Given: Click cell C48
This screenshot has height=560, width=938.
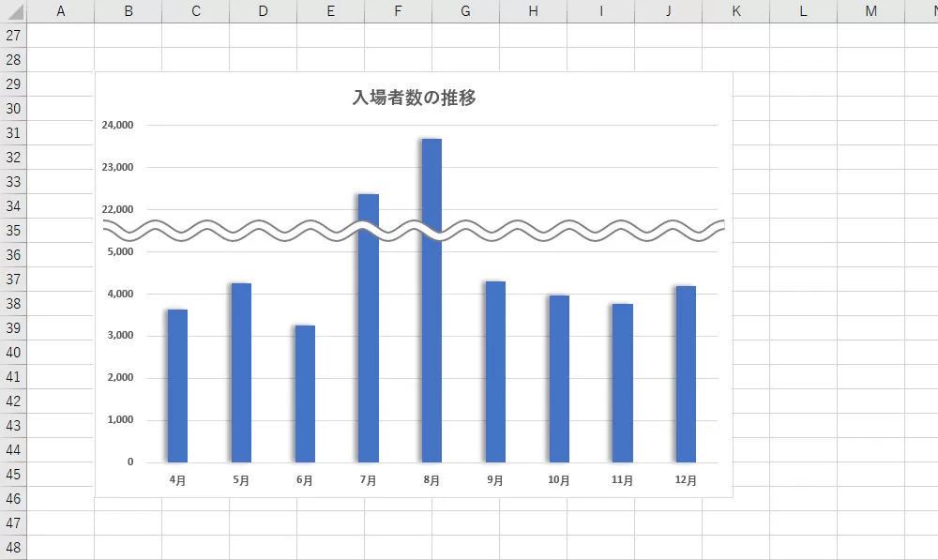Looking at the screenshot, I should click(196, 548).
